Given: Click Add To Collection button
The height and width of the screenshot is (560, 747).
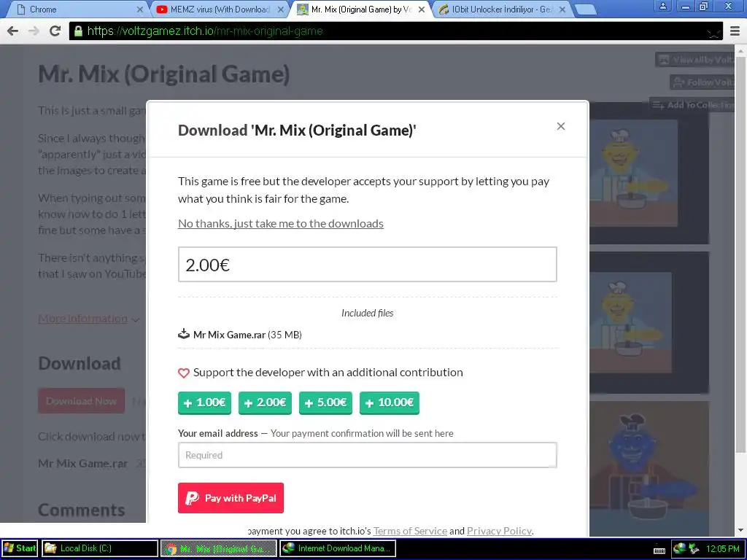Looking at the screenshot, I should click(x=693, y=105).
